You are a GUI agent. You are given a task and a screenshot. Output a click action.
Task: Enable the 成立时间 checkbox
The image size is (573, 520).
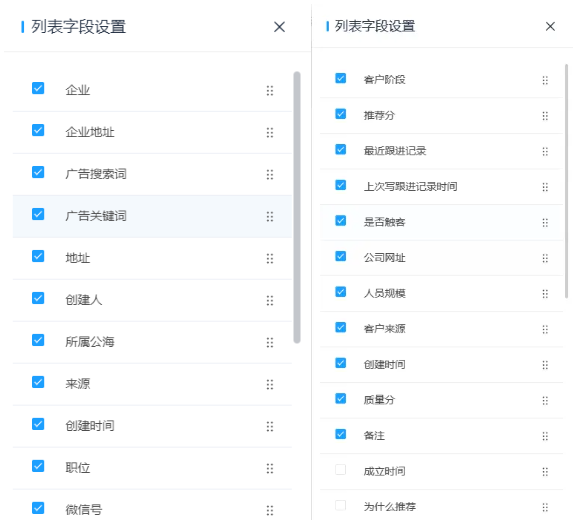tap(341, 470)
